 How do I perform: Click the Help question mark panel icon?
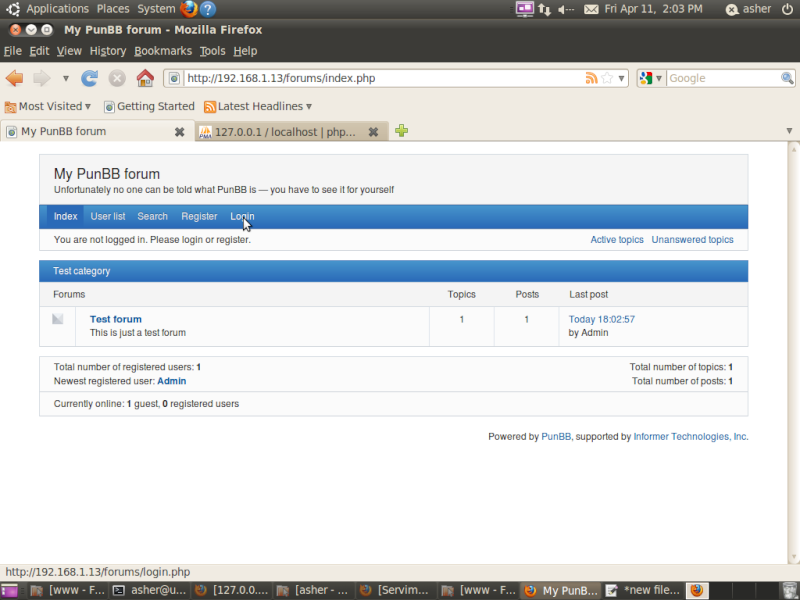[208, 9]
